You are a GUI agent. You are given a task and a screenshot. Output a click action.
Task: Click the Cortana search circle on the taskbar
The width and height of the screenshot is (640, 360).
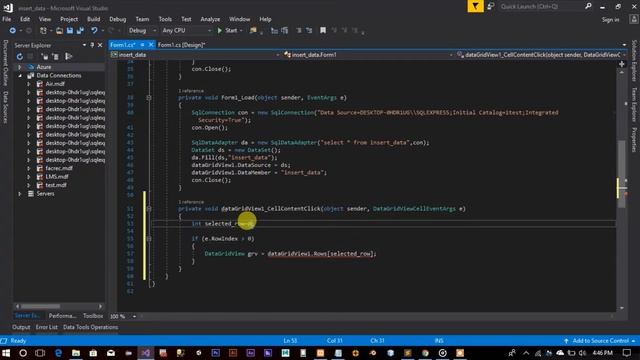[23, 353]
